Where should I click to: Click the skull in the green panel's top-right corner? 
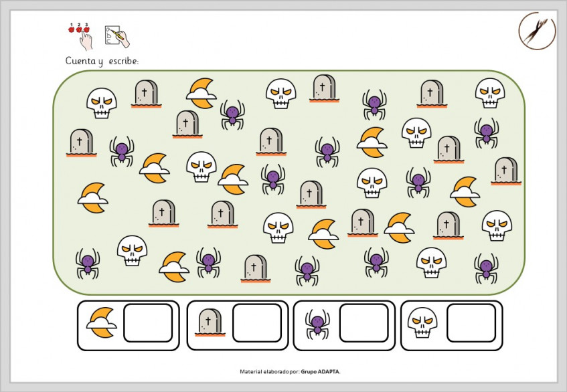click(490, 93)
